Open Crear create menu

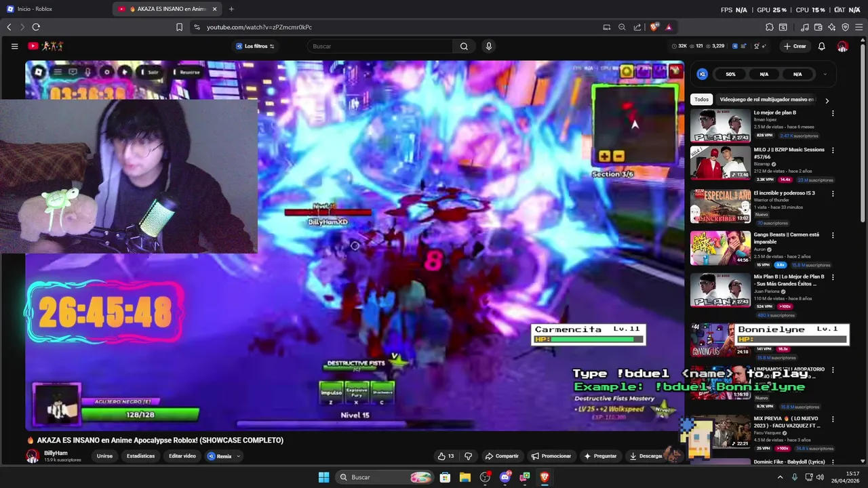794,46
